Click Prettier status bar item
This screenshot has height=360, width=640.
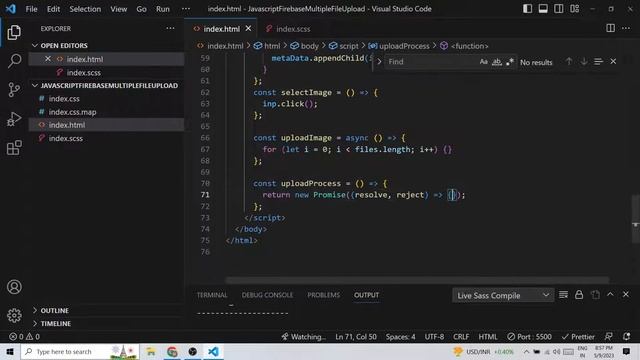coord(578,337)
